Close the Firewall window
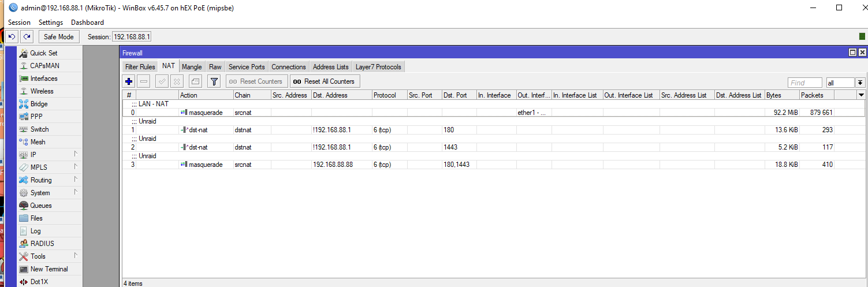 (x=862, y=53)
